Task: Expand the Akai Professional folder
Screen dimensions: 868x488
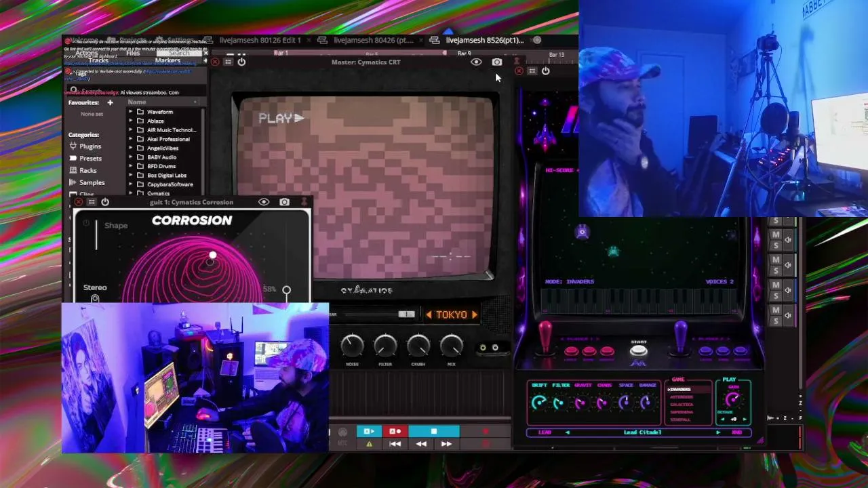Action: [130, 139]
